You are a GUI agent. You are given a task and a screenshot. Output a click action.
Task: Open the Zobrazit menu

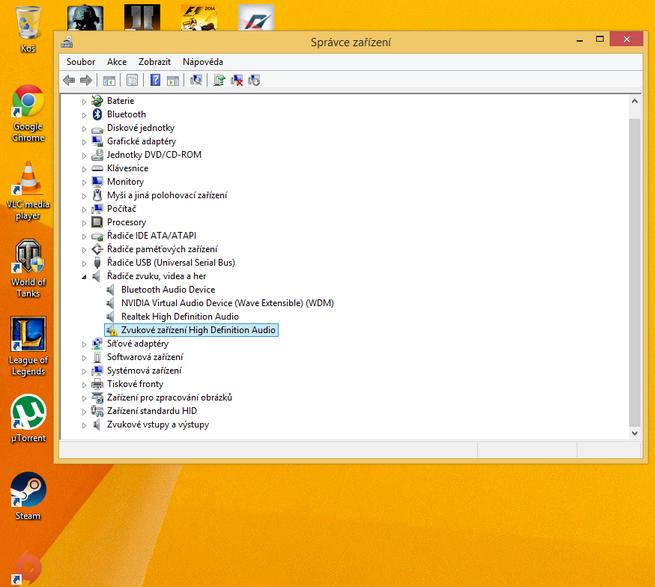click(155, 62)
